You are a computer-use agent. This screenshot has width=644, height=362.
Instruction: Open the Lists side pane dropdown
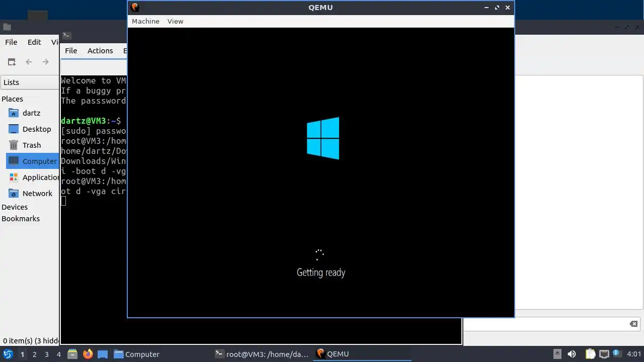click(x=30, y=82)
